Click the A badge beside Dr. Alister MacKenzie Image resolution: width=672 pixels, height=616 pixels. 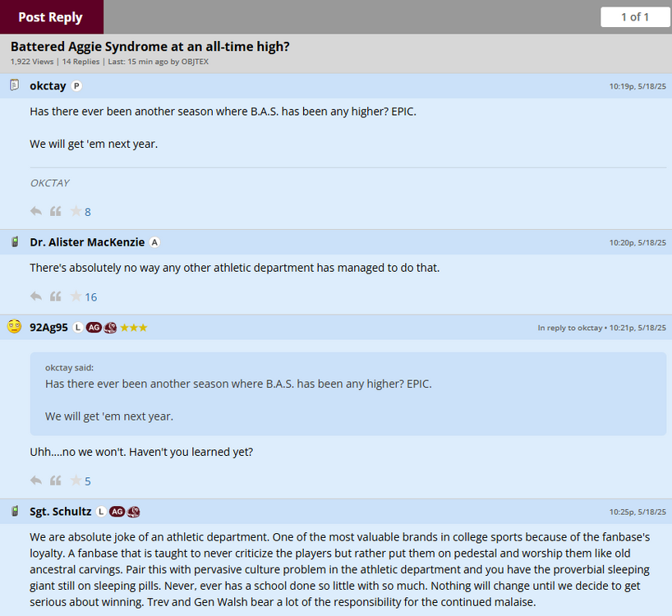[154, 242]
